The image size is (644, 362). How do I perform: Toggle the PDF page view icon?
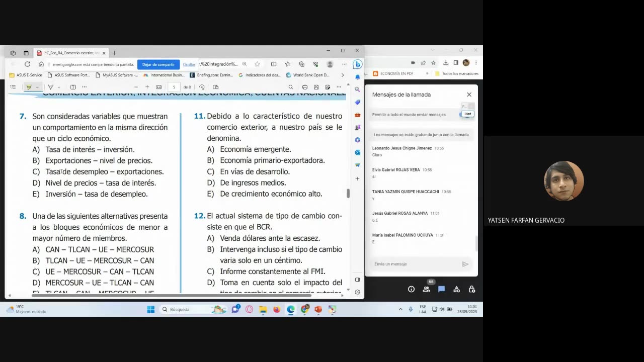[216, 87]
